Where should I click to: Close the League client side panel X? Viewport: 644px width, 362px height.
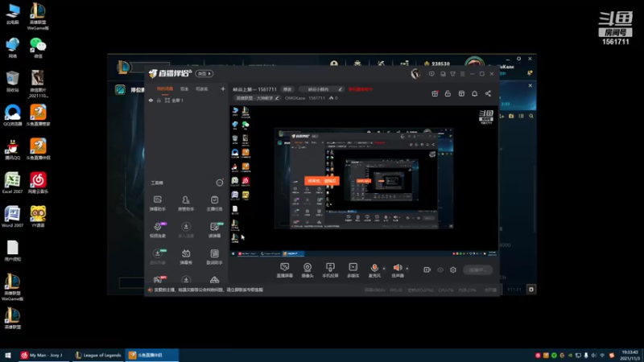coord(530,85)
